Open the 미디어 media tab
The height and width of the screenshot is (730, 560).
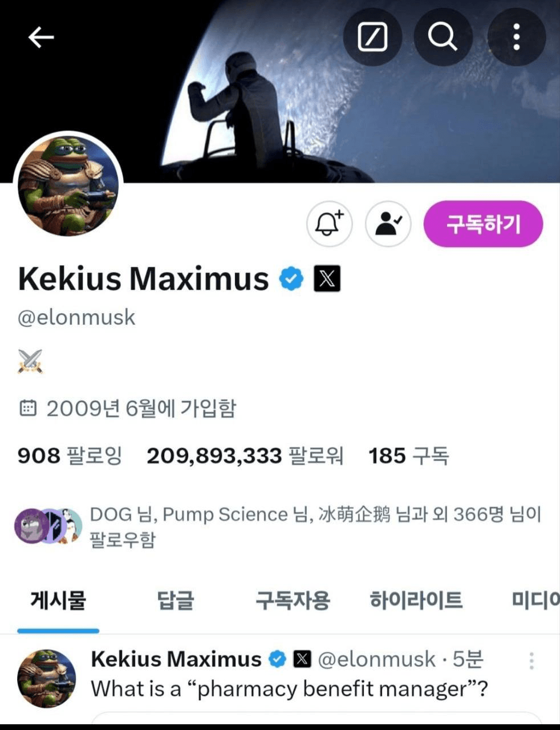535,600
